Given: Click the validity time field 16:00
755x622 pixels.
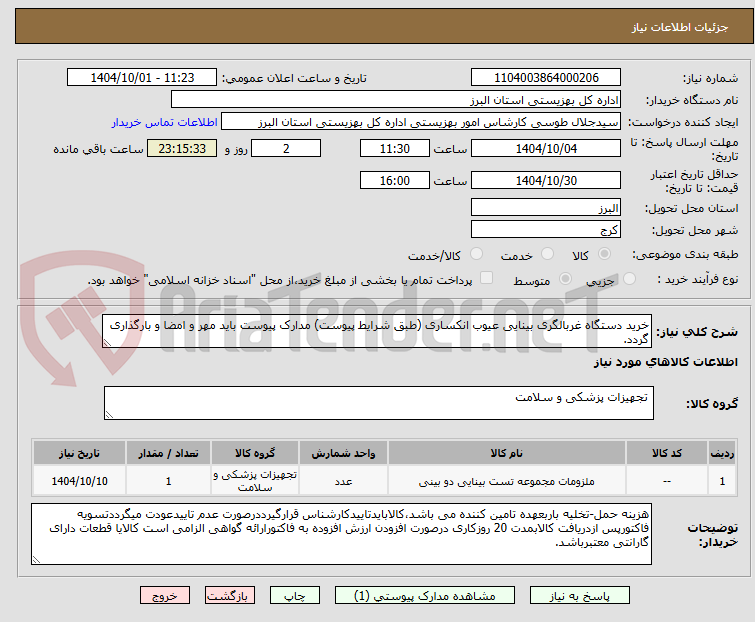Looking at the screenshot, I should click(x=394, y=181).
